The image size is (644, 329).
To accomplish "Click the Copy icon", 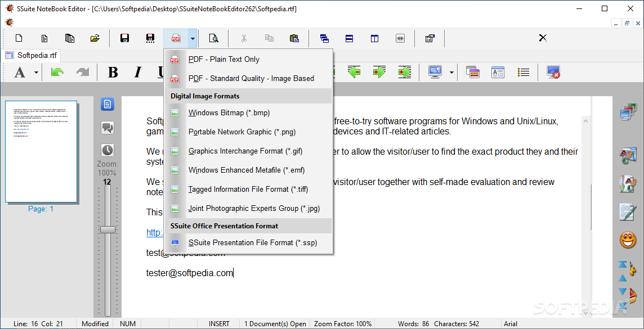I will 269,38.
